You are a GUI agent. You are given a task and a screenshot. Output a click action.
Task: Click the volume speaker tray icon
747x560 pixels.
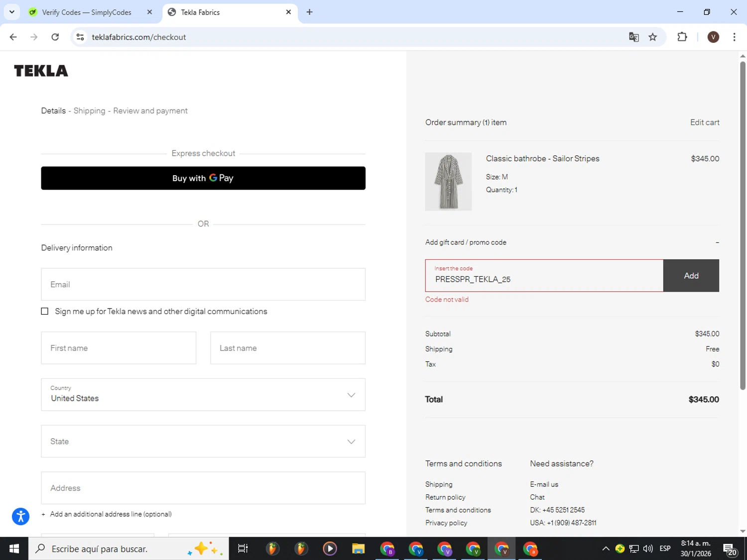(648, 549)
